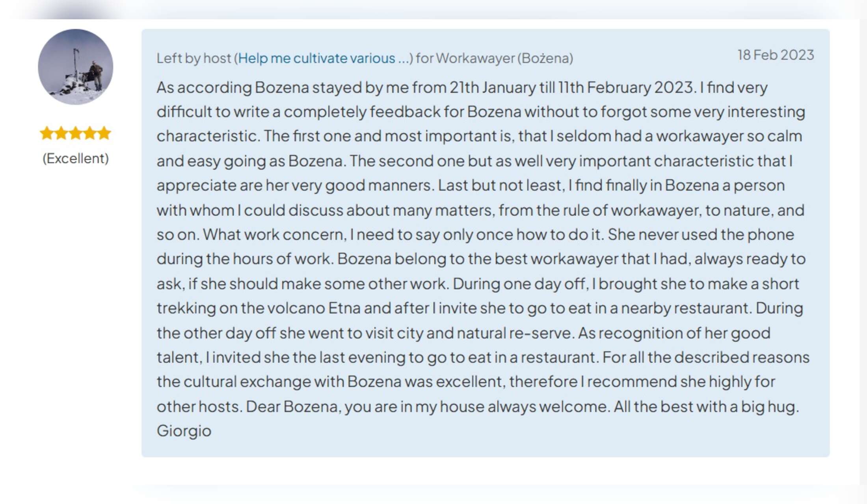The image size is (867, 504).
Task: Click the first rating star
Action: coord(47,133)
